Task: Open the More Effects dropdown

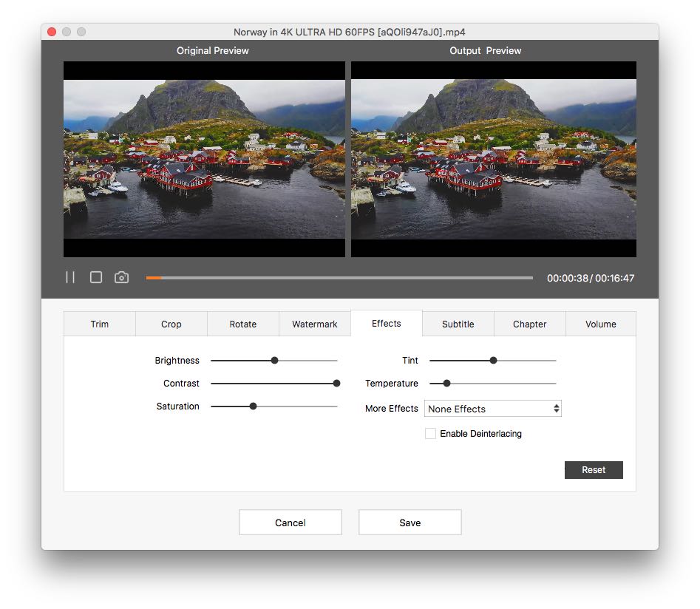Action: [492, 408]
